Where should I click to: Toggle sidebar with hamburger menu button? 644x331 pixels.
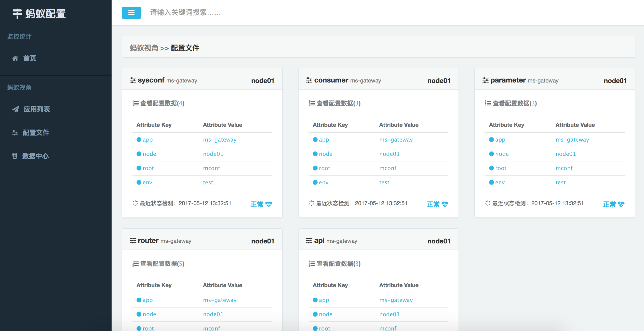click(x=131, y=13)
